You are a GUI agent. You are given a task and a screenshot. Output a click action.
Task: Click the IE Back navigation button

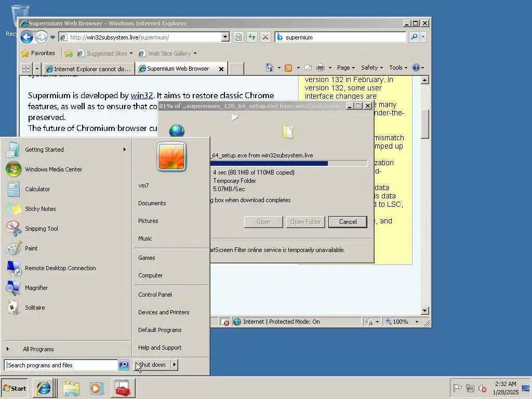tap(27, 37)
